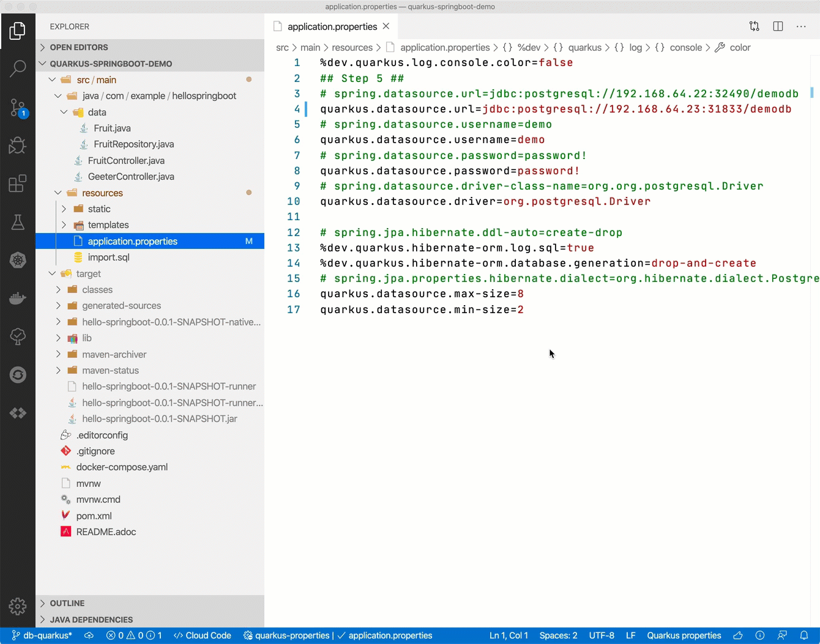Close the application.properties tab

coord(386,26)
